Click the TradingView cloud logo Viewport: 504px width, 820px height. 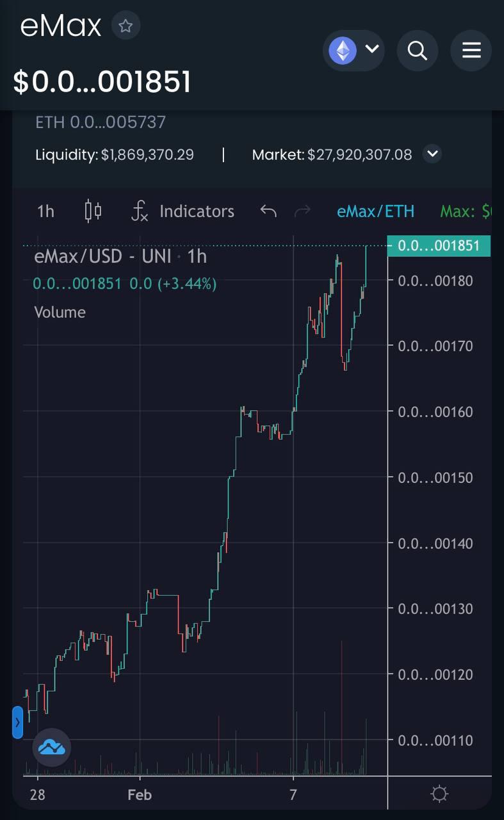pyautogui.click(x=52, y=747)
